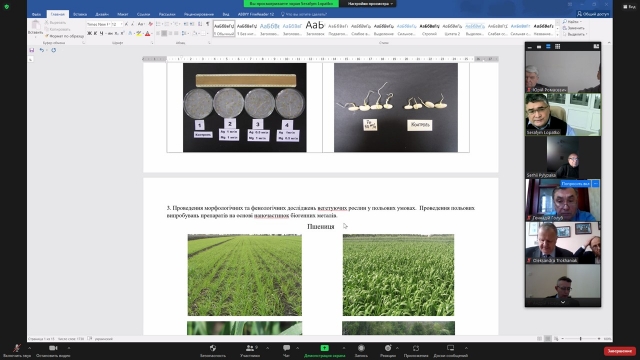Image resolution: width=640 pixels, height=360 pixels.
Task: Click the green Share Screen icon
Action: (324, 348)
